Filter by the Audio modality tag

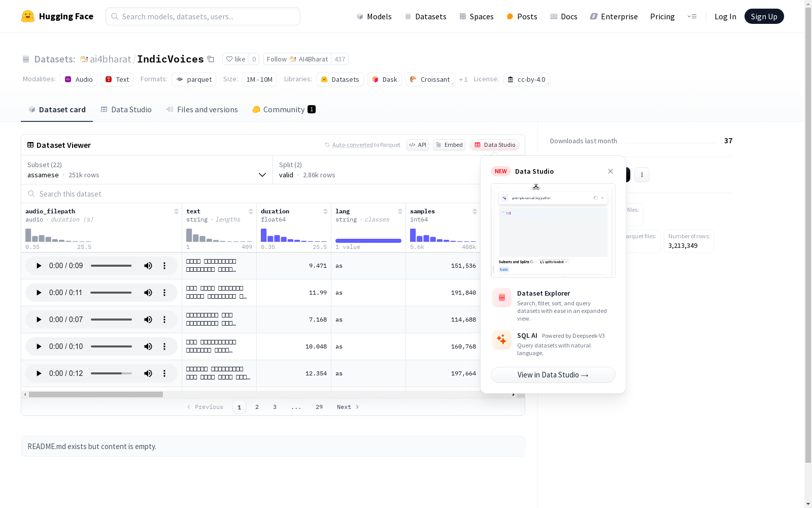tap(79, 79)
